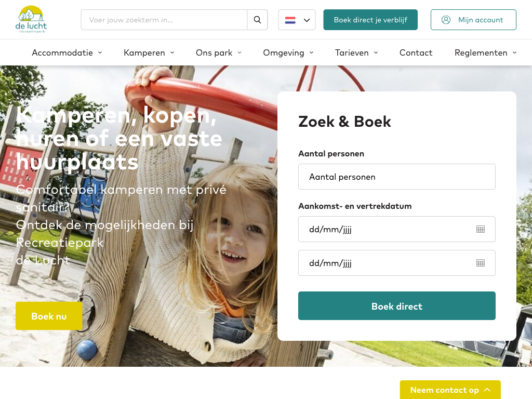
Task: Expand the Ons park menu
Action: click(x=219, y=52)
